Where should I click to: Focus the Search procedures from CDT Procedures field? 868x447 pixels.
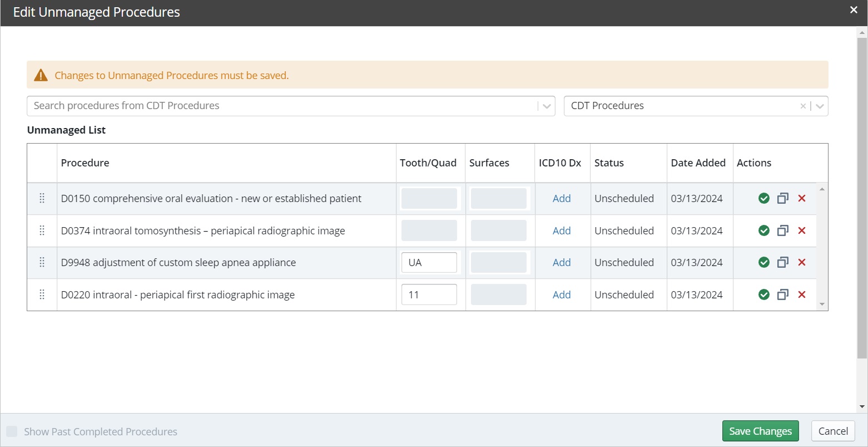tap(284, 106)
